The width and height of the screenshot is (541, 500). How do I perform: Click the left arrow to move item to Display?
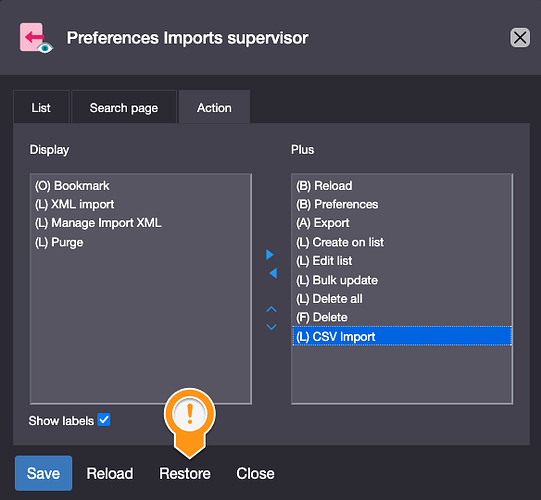[273, 273]
